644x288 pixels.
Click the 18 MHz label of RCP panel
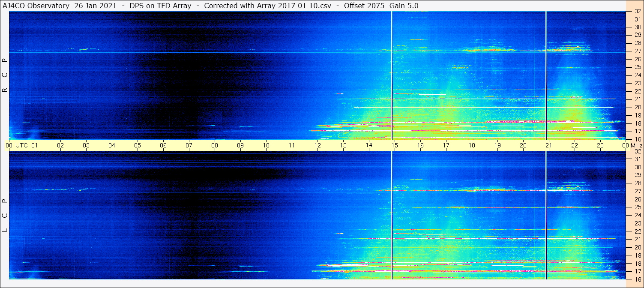pyautogui.click(x=637, y=123)
